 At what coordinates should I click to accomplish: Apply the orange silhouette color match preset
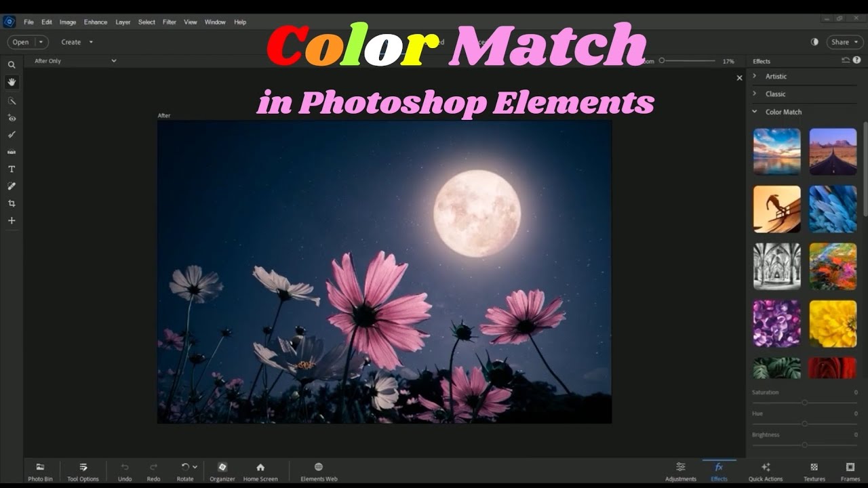pos(776,209)
